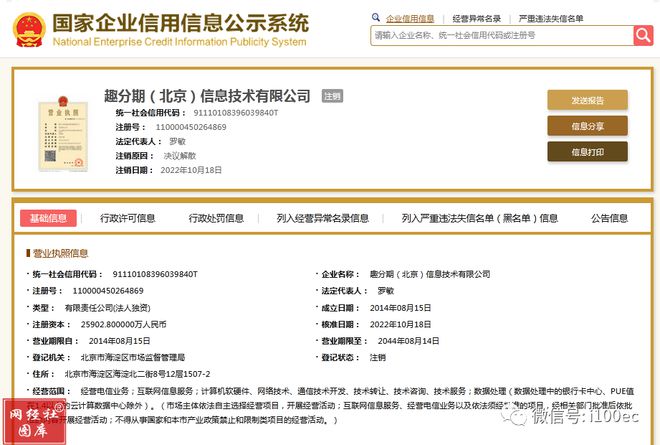Viewport: 660px width, 445px height.
Task: Select the 企业信用信息 search category
Action: pos(410,19)
